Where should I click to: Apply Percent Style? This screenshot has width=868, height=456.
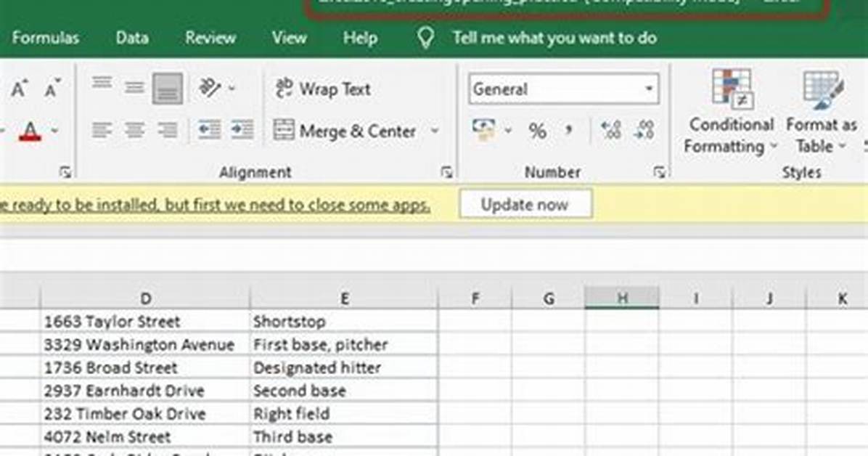coord(538,131)
